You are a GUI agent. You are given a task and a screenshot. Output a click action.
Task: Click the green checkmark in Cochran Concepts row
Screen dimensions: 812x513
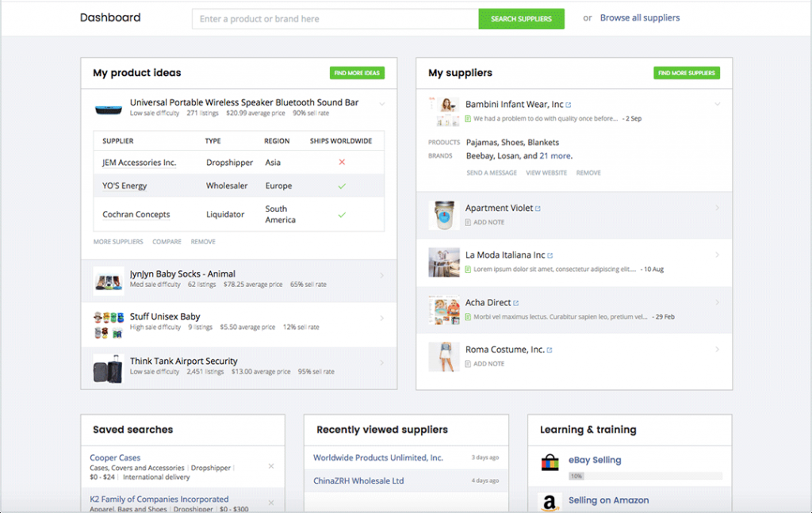click(342, 214)
